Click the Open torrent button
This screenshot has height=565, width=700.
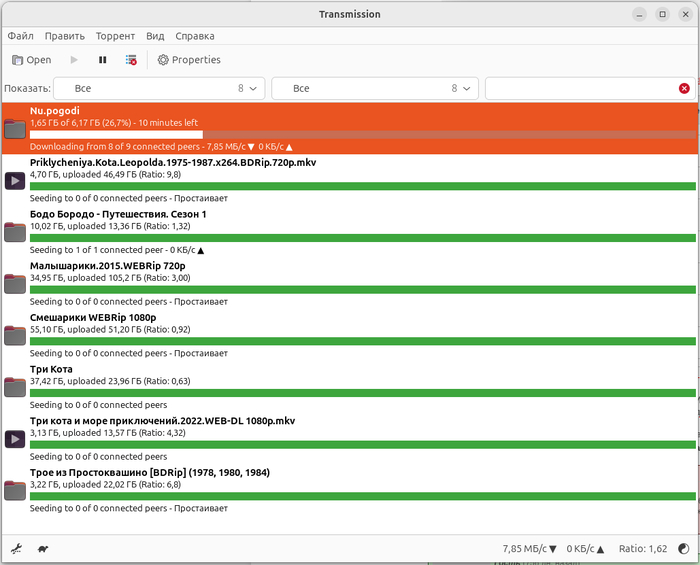coord(30,60)
